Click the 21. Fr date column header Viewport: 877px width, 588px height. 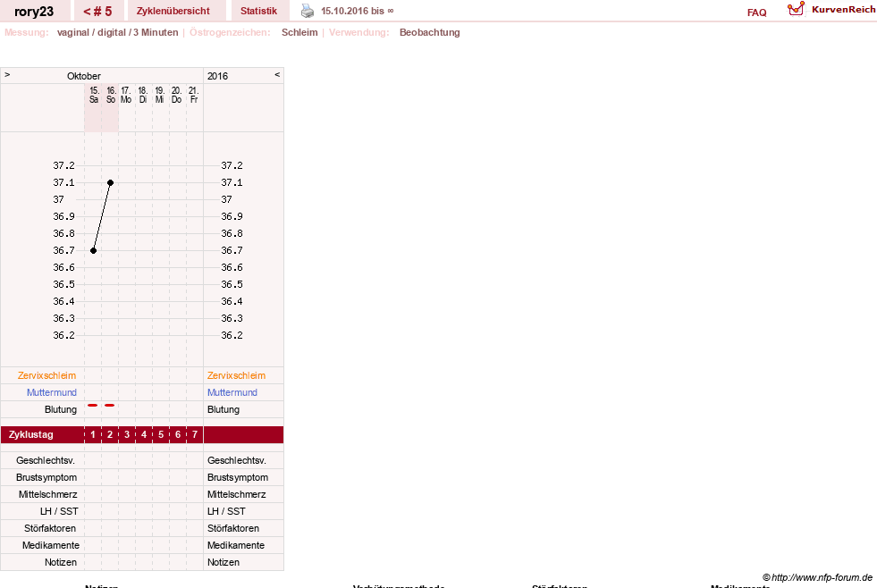[x=193, y=95]
